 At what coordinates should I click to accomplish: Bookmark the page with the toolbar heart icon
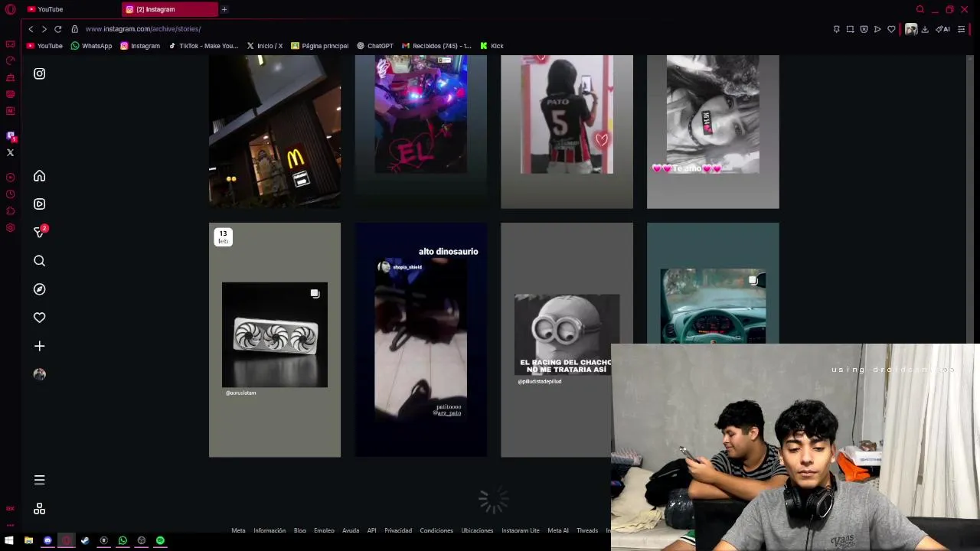click(x=891, y=29)
